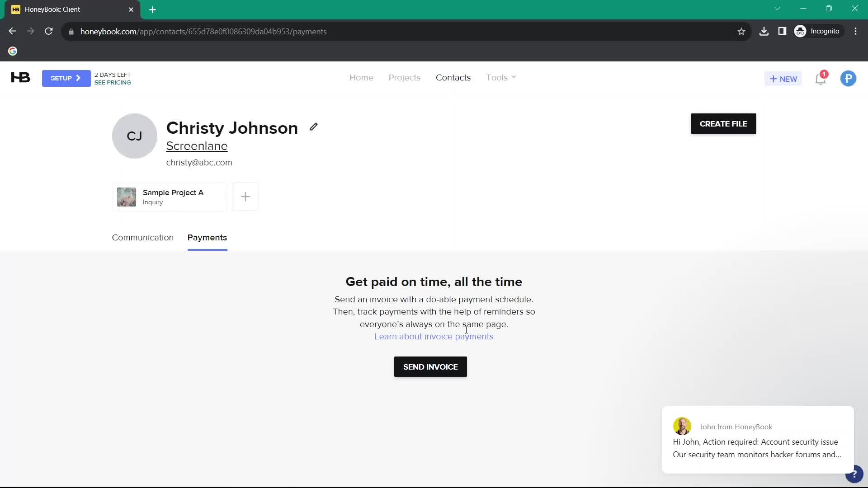Screen dimensions: 868x488
Task: Click the browser forward arrow
Action: click(x=30, y=31)
